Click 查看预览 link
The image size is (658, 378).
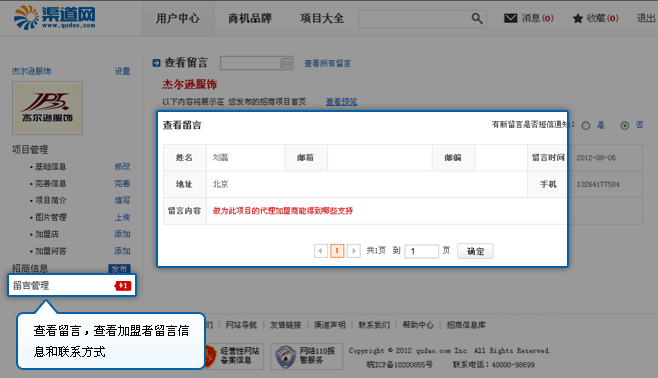click(341, 102)
